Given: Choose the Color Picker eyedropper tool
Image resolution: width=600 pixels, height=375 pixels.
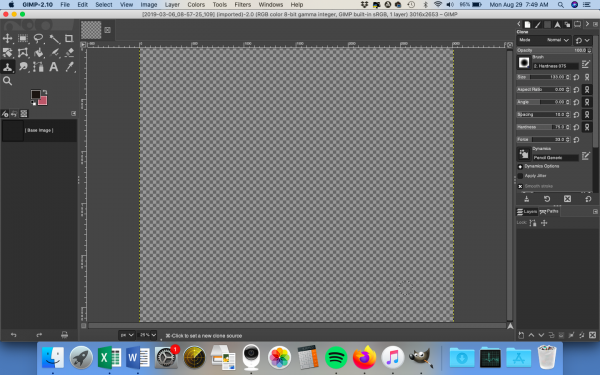Looking at the screenshot, I should pos(69,67).
